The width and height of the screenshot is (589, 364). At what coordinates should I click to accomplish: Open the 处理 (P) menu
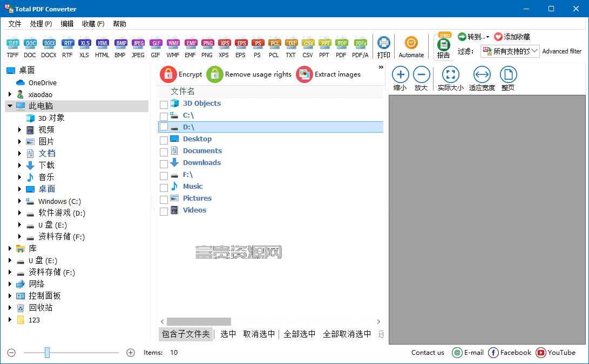pos(41,24)
